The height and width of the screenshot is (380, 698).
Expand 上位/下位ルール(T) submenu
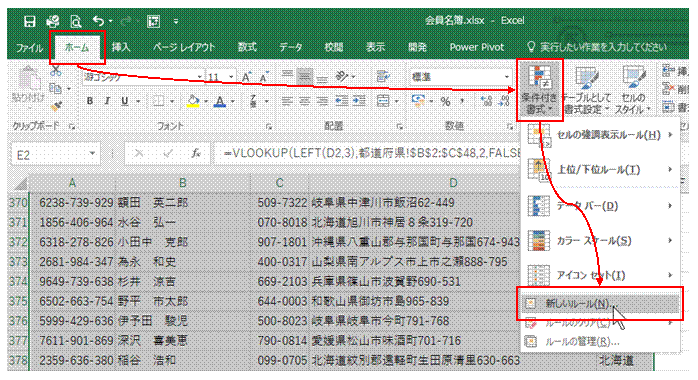coord(601,170)
